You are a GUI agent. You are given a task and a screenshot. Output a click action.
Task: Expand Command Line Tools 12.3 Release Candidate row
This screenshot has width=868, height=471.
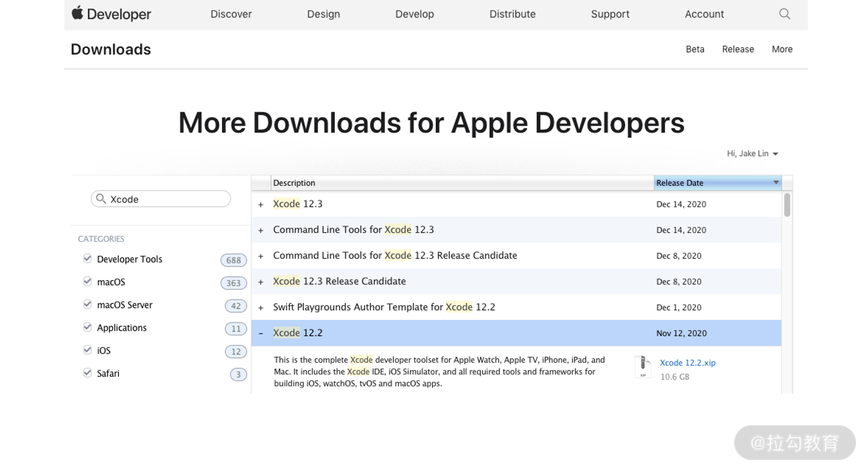point(261,256)
